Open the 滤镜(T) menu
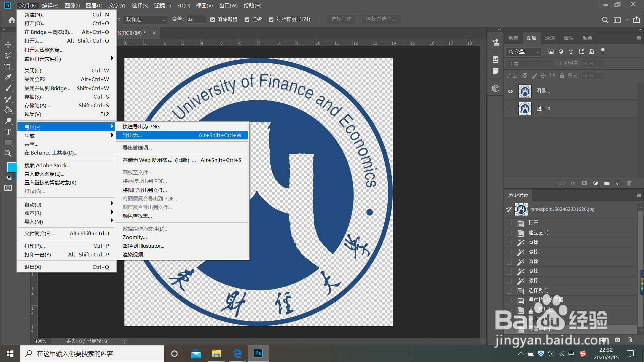 [x=162, y=5]
